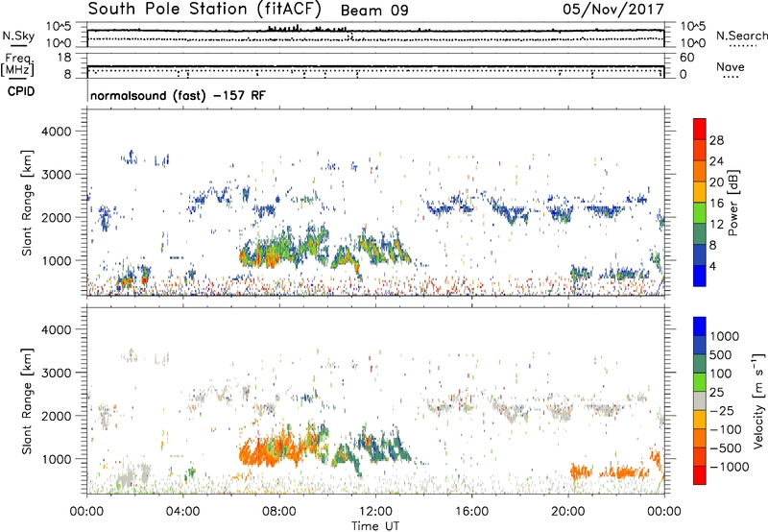Click the "2000" tick of the power panel
The height and width of the screenshot is (532, 768).
pyautogui.click(x=56, y=217)
